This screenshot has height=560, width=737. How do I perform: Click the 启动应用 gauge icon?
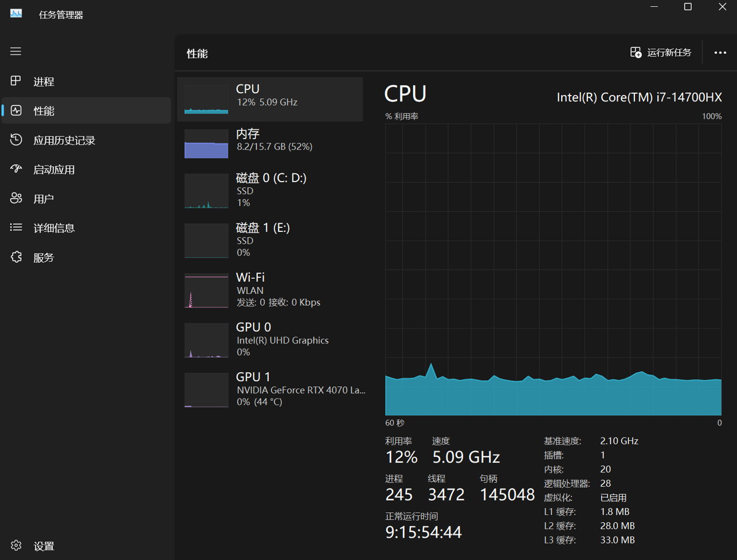click(16, 169)
